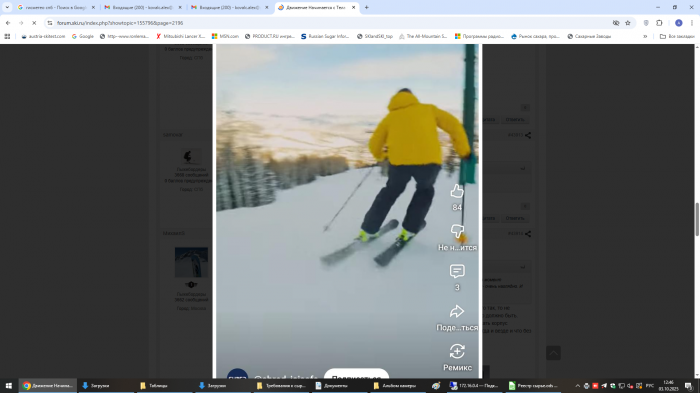The height and width of the screenshot is (393, 700).
Task: Click the subscribe button under the video
Action: pyautogui.click(x=356, y=374)
